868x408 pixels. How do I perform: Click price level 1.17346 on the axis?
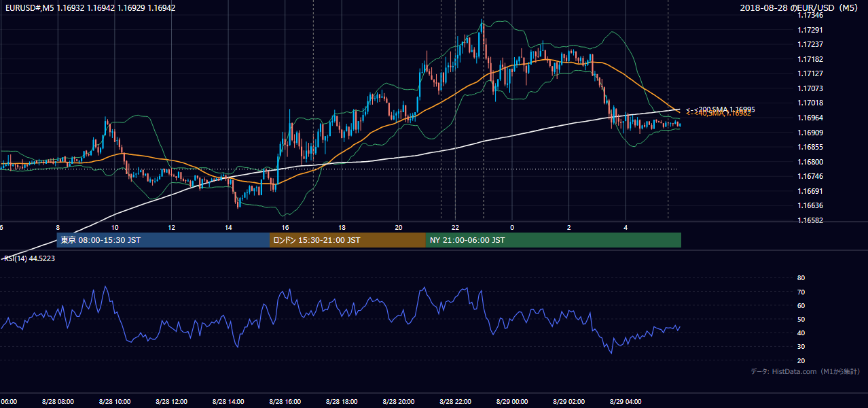(x=810, y=15)
